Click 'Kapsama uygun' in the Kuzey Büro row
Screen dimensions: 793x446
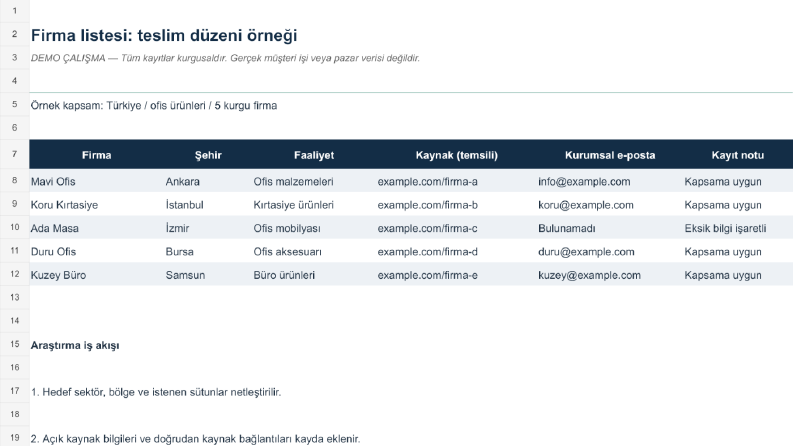click(723, 275)
